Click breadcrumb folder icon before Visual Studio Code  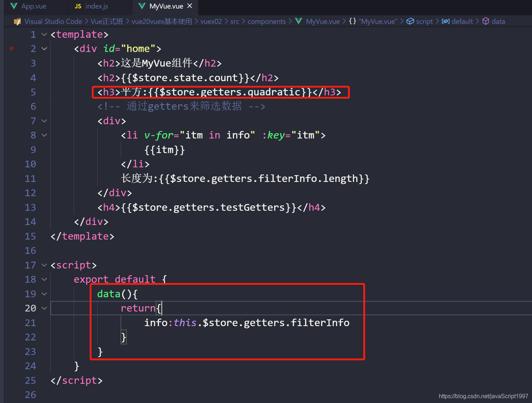pyautogui.click(x=17, y=22)
